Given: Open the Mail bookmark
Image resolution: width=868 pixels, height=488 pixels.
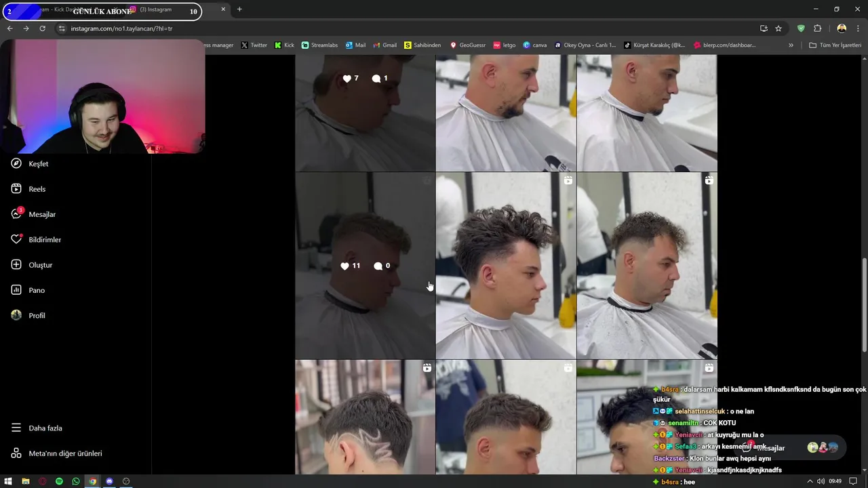Looking at the screenshot, I should point(355,45).
